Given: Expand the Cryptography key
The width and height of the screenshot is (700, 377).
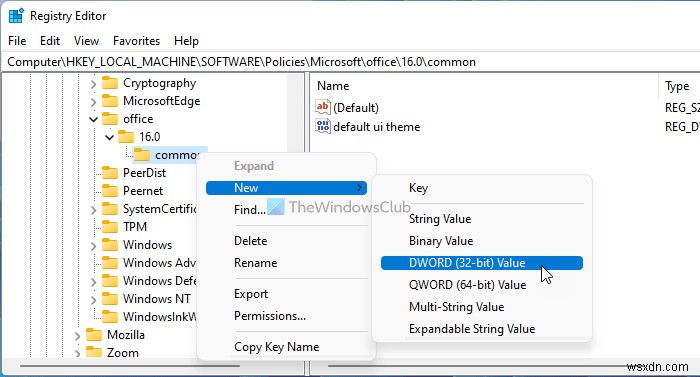Looking at the screenshot, I should [x=93, y=84].
